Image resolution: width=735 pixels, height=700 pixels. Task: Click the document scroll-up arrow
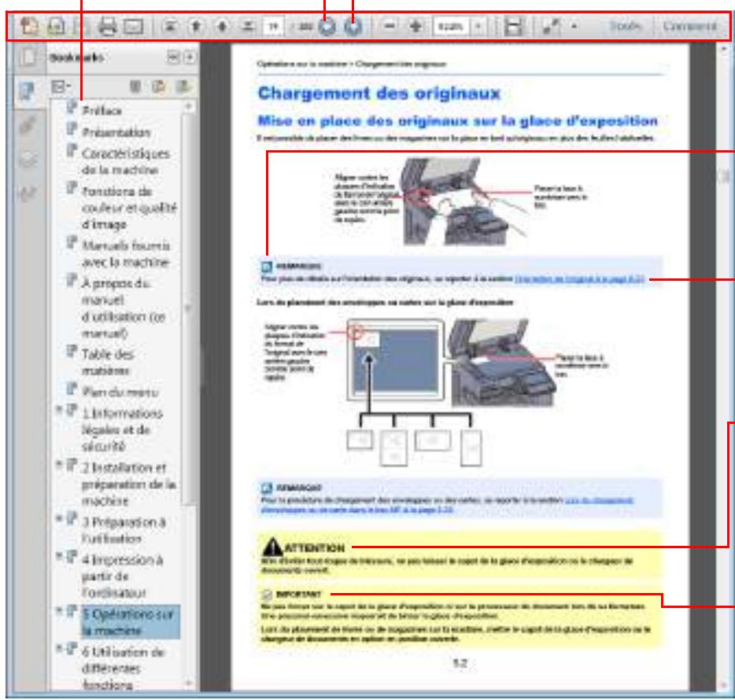click(723, 49)
